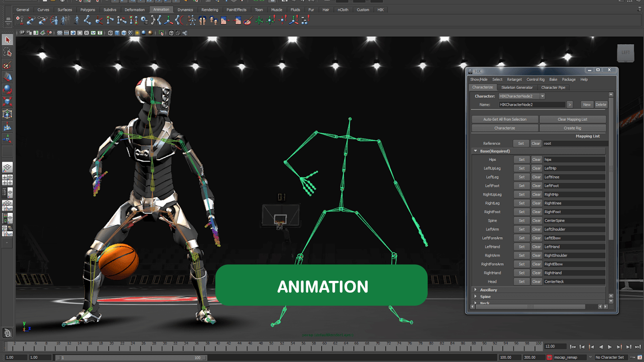Screen dimensions: 644x362
Task: Activate the Select Tool arrow in the toolbox
Action: click(x=7, y=40)
